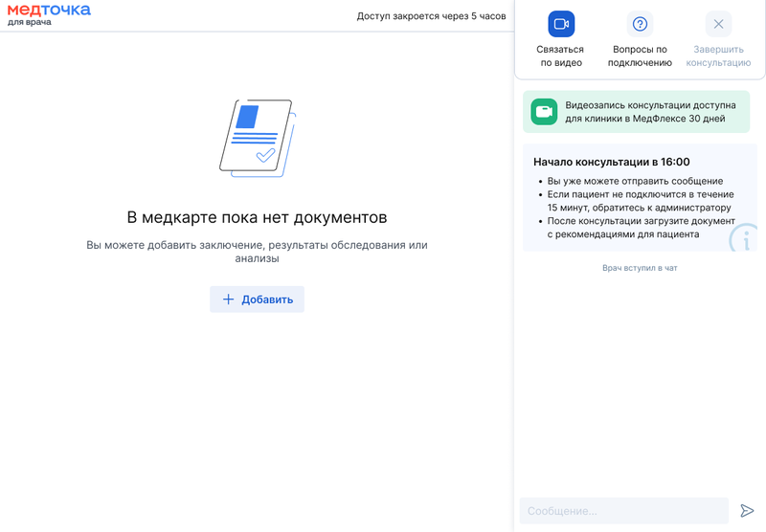Click the 'Начало консультации в 16:00' heading
Screen dimensions: 766x532
(x=611, y=162)
